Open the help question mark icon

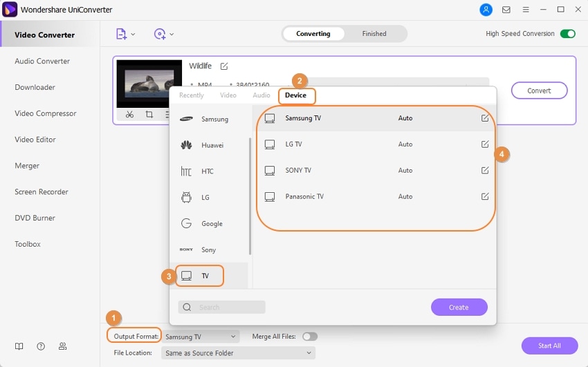[41, 346]
